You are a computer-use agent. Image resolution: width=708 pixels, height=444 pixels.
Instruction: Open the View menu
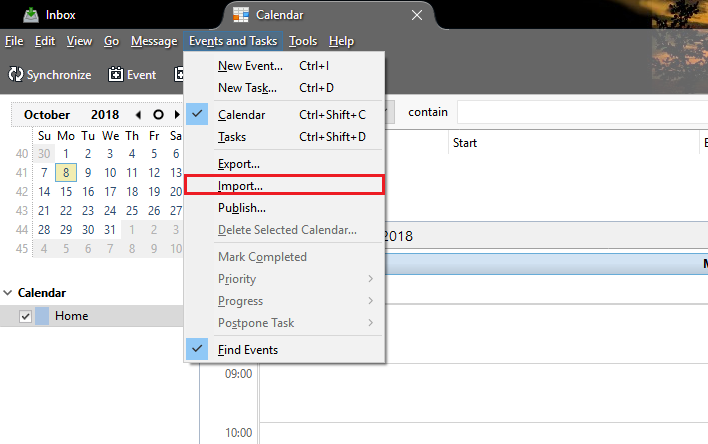pos(79,41)
